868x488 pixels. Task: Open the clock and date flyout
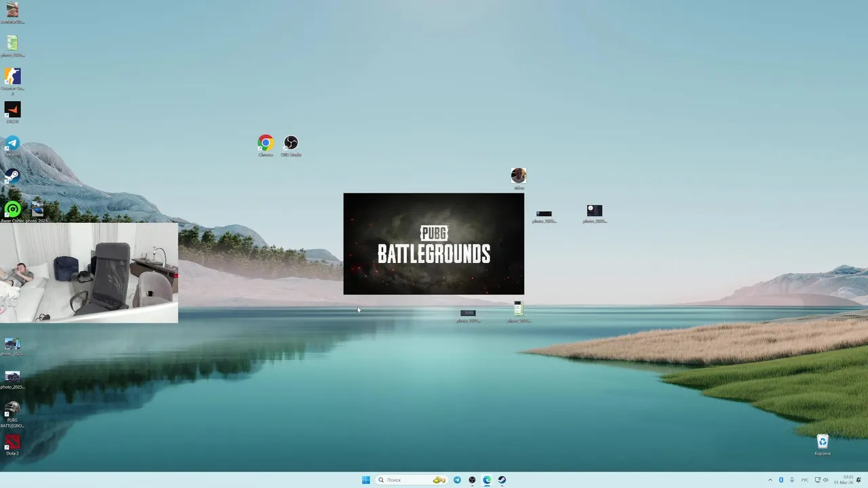(844, 480)
